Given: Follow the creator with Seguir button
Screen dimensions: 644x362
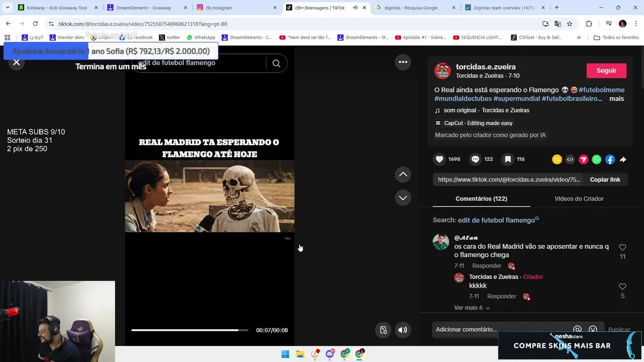Looking at the screenshot, I should point(606,70).
